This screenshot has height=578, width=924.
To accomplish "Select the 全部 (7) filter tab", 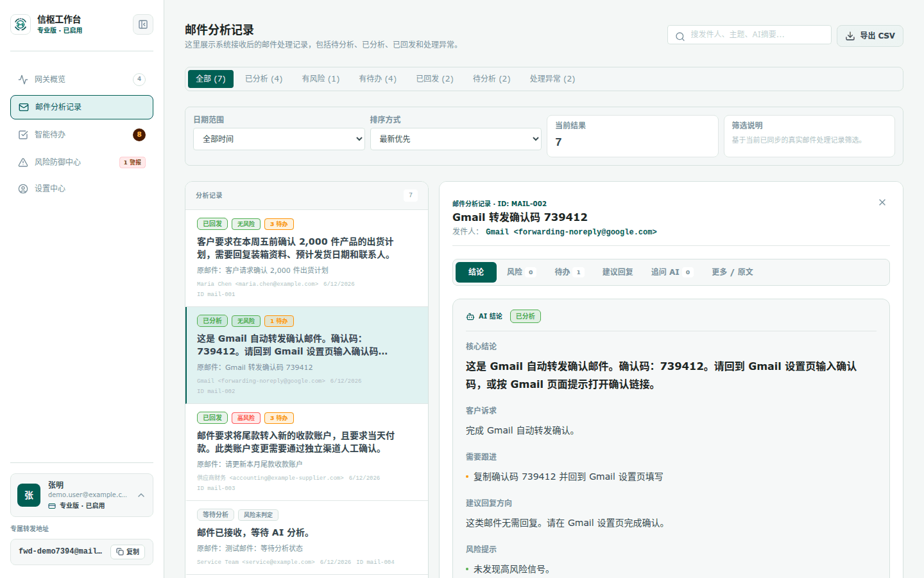I will point(210,79).
